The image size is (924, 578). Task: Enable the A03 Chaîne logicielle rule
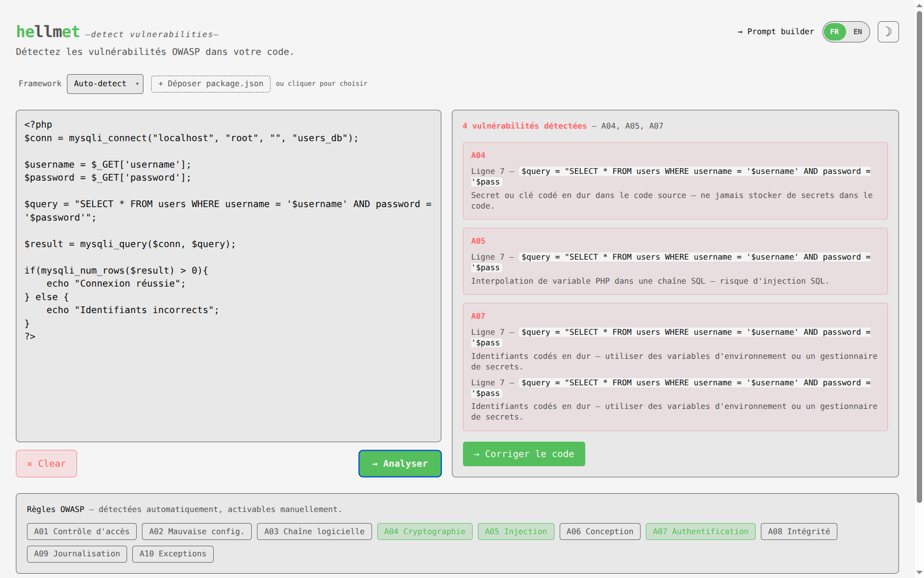click(314, 531)
